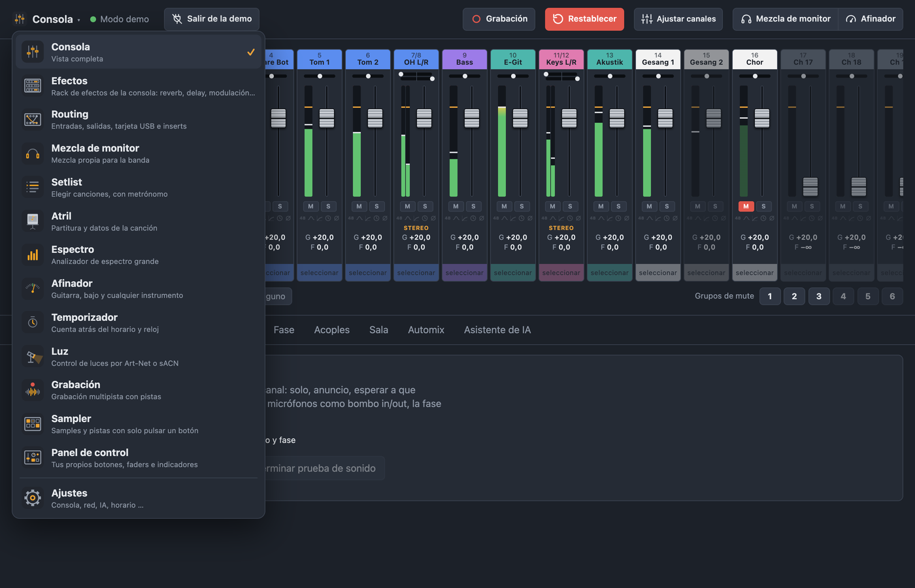Image resolution: width=915 pixels, height=588 pixels.
Task: Click the Fase tab
Action: (x=284, y=330)
